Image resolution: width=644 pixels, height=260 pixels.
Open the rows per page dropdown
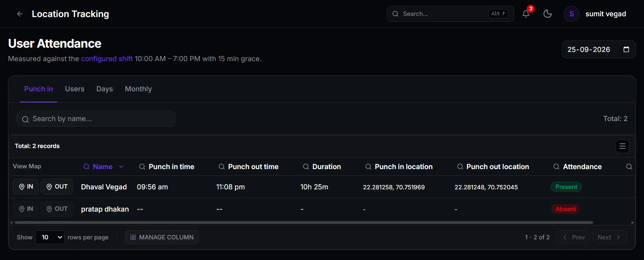[x=50, y=237]
